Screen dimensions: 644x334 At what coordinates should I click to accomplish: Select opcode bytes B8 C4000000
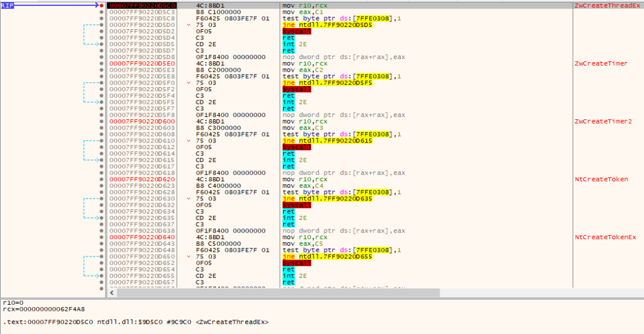218,185
